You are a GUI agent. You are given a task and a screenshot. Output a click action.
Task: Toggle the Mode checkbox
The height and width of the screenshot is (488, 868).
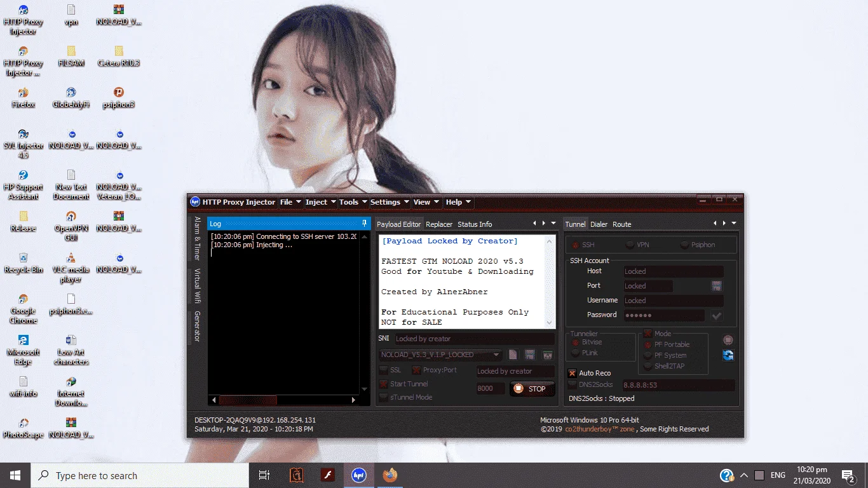point(648,334)
